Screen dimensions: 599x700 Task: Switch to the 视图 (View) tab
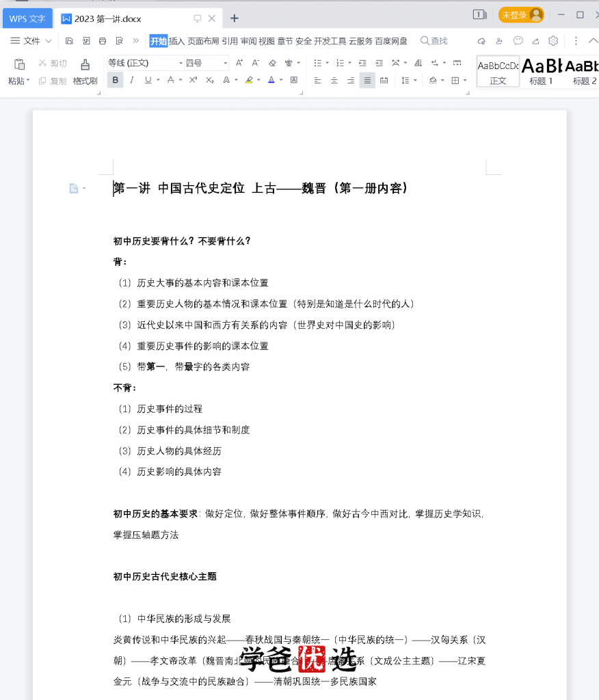pyautogui.click(x=267, y=41)
